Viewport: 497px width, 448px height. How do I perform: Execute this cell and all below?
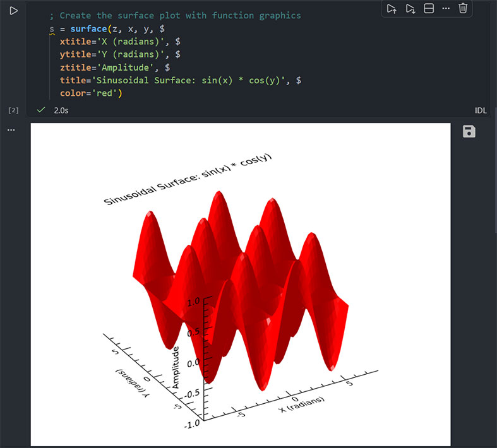click(410, 8)
